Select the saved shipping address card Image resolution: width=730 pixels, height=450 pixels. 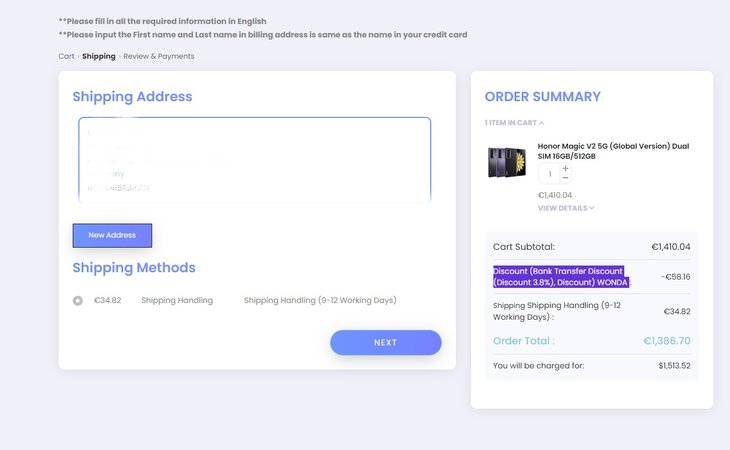(255, 160)
